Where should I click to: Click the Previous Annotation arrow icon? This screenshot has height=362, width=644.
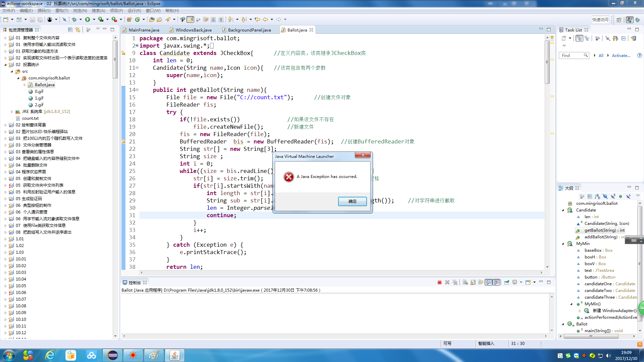tap(244, 19)
